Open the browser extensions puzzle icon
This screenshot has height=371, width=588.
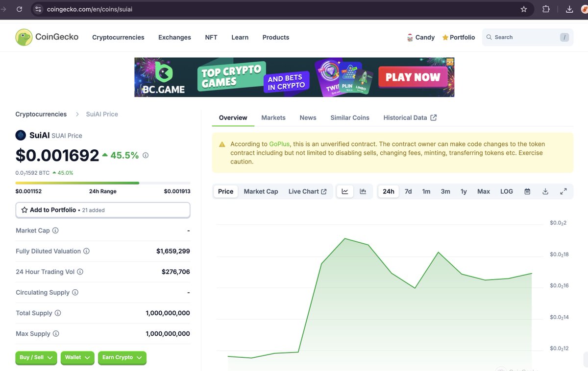[x=546, y=9]
